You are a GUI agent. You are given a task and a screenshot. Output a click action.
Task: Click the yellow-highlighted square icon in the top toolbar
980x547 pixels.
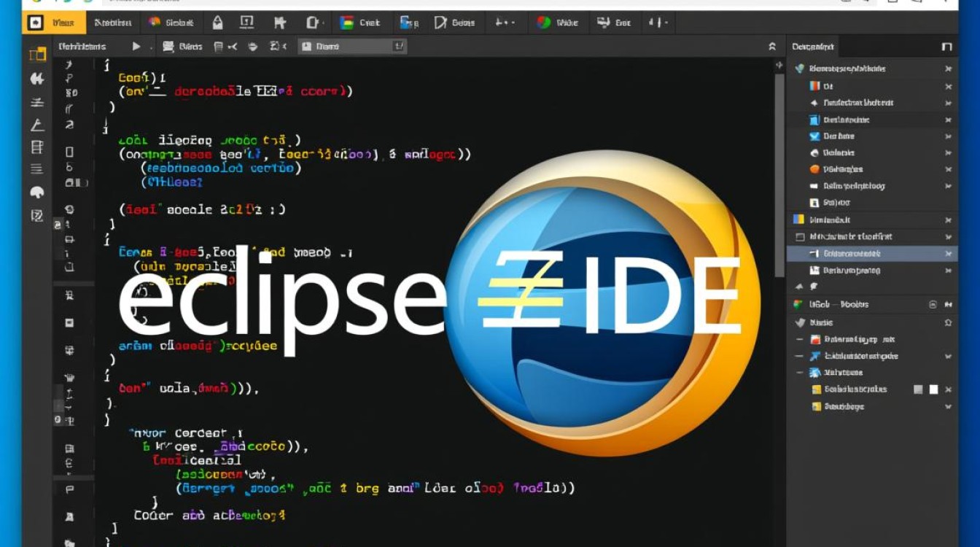pos(35,23)
